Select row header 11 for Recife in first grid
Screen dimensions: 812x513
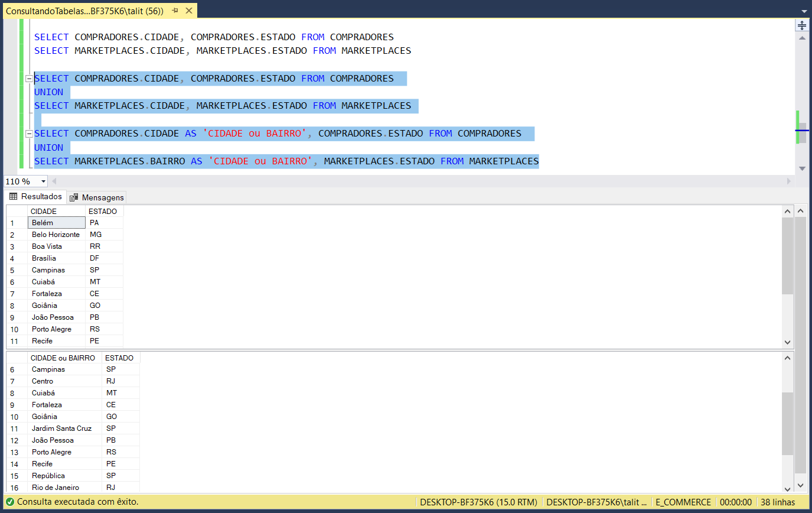[17, 341]
